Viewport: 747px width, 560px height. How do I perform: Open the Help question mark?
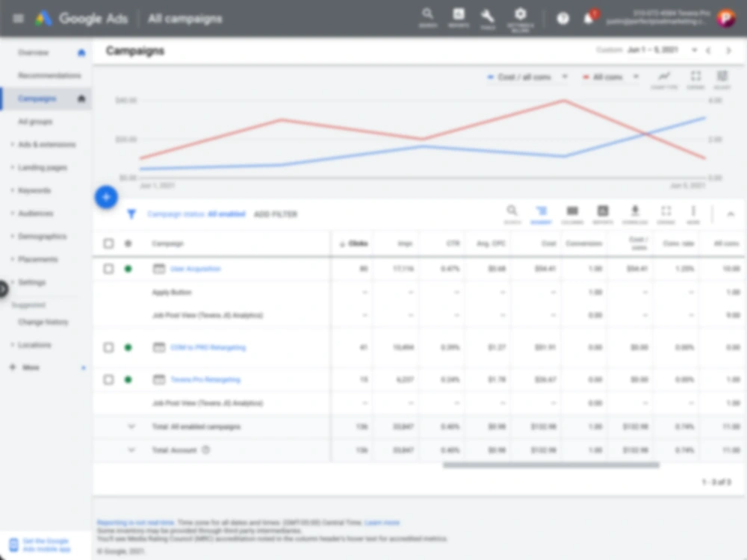(x=563, y=19)
